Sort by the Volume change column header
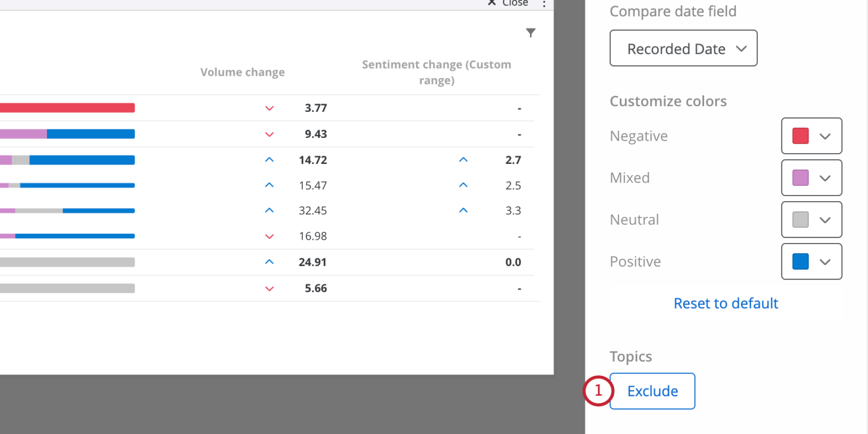868x434 pixels. pos(242,72)
